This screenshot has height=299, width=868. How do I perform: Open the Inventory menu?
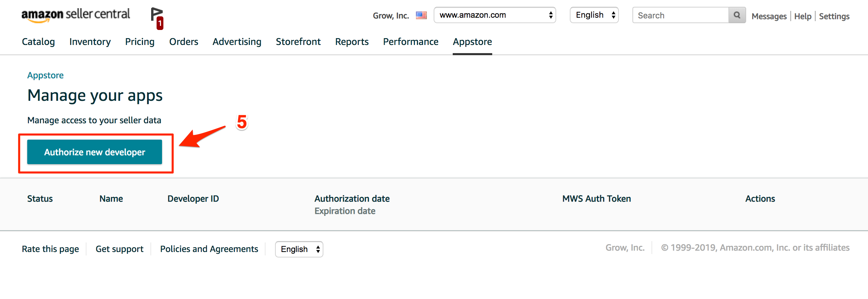point(90,42)
